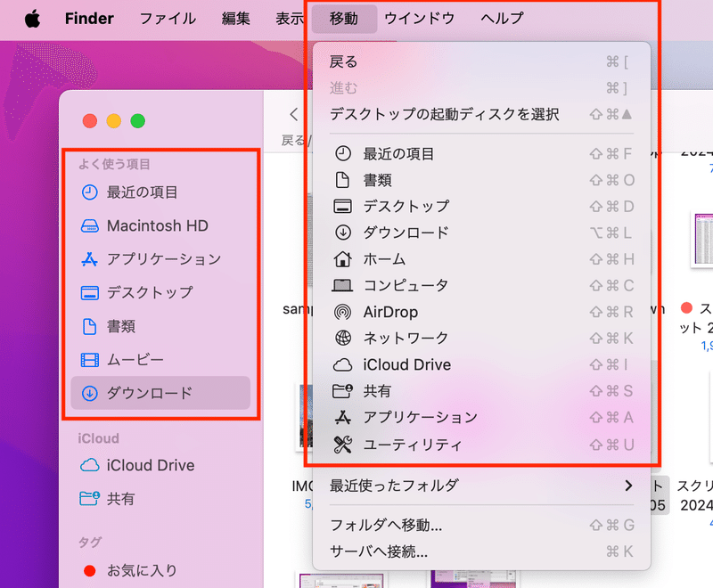
Task: Click the desktop icon for デスクトップ in menu
Action: coord(343,207)
